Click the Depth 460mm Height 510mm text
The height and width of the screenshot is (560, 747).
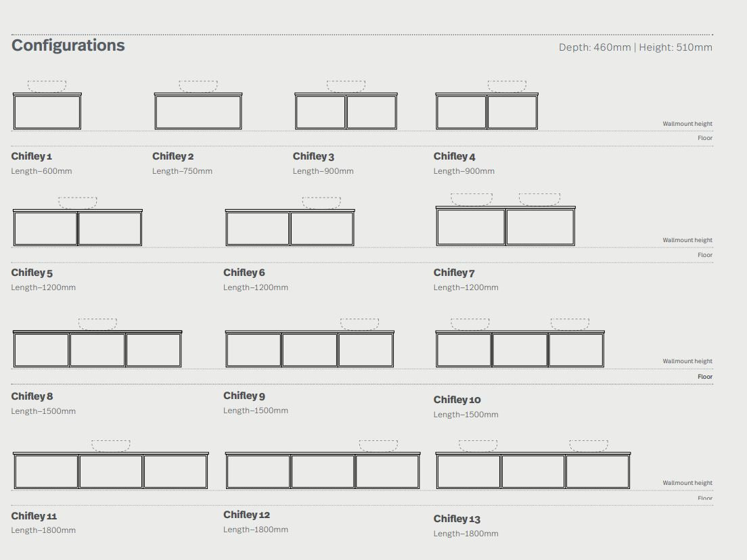635,47
